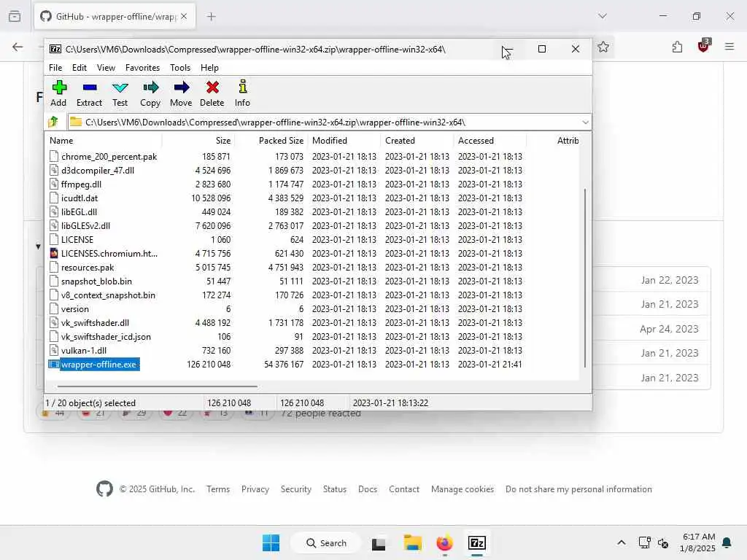Open the Tools menu
The image size is (747, 560).
click(x=180, y=68)
